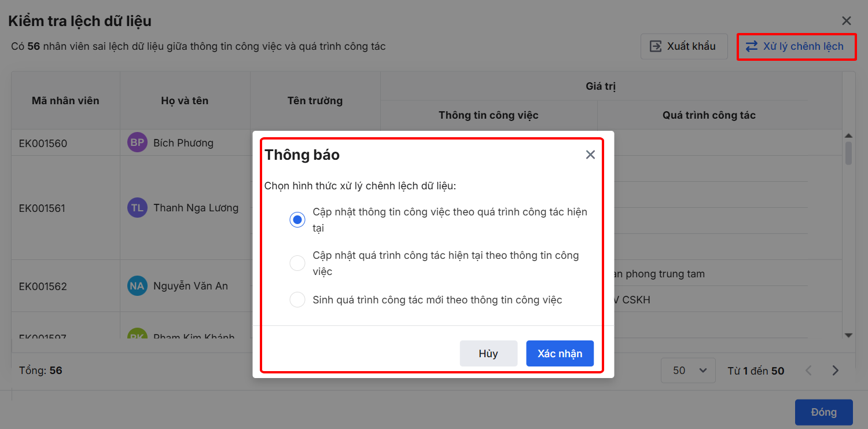This screenshot has width=868, height=429.
Task: Click the BP avatar for Bích Phương
Action: click(137, 143)
